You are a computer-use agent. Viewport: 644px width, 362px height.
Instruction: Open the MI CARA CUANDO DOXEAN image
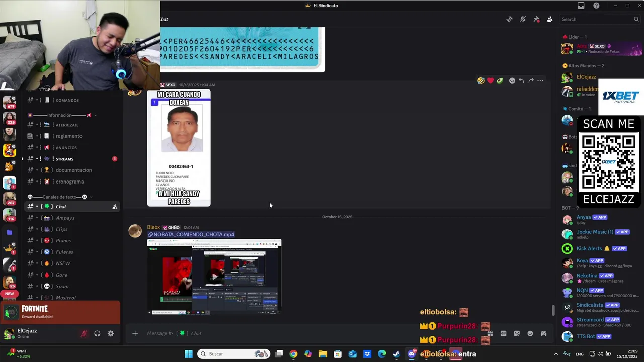179,148
